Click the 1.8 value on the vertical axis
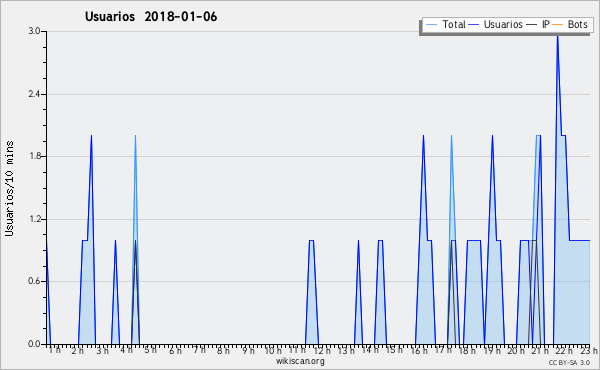The height and width of the screenshot is (370, 600). (35, 156)
